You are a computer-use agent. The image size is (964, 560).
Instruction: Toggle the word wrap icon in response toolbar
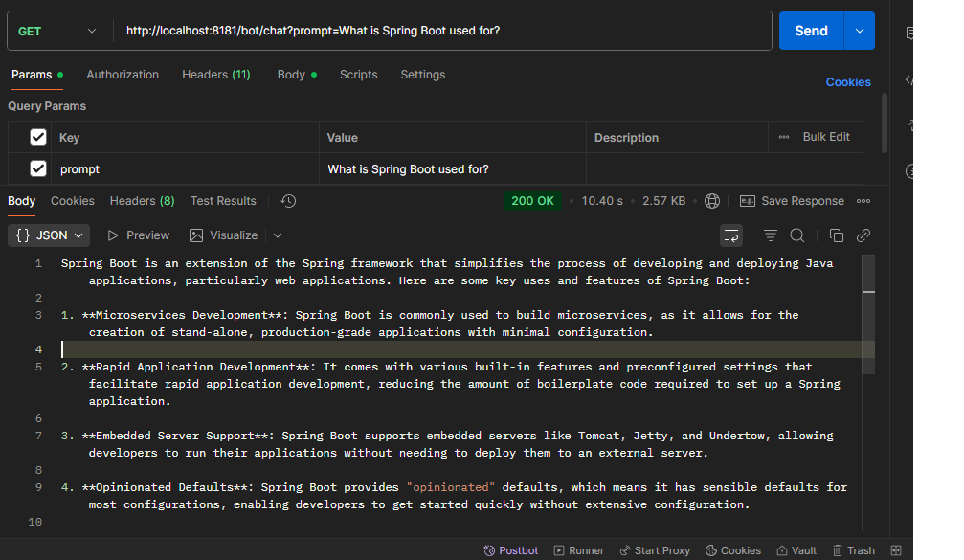(731, 235)
